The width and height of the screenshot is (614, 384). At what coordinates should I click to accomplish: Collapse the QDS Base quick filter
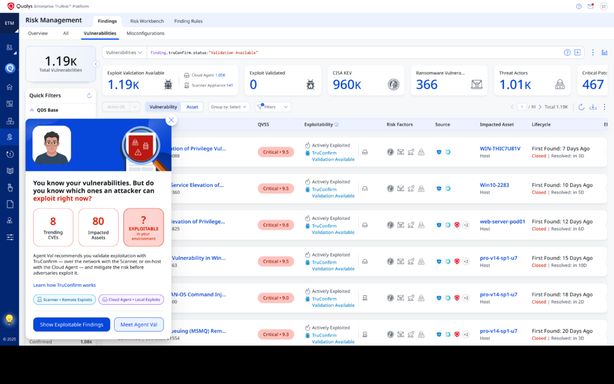tap(32, 110)
